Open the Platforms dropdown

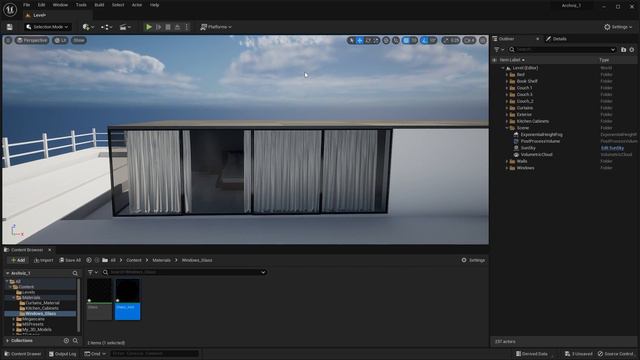click(216, 27)
